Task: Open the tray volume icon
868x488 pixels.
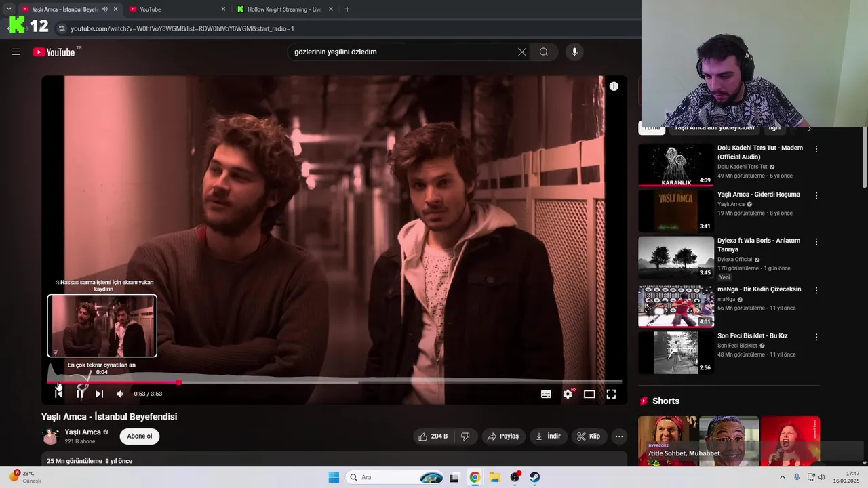Action: (x=822, y=477)
